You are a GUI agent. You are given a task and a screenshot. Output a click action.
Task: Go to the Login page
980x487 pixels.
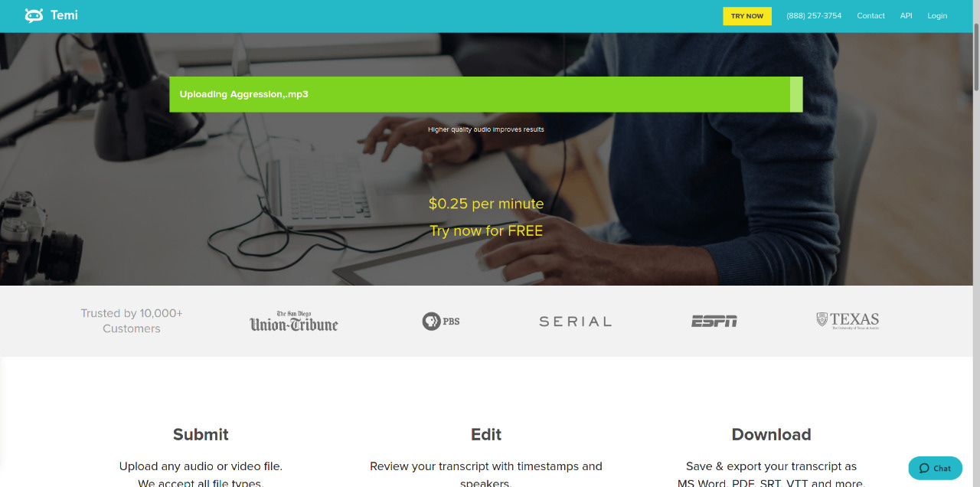pos(937,16)
